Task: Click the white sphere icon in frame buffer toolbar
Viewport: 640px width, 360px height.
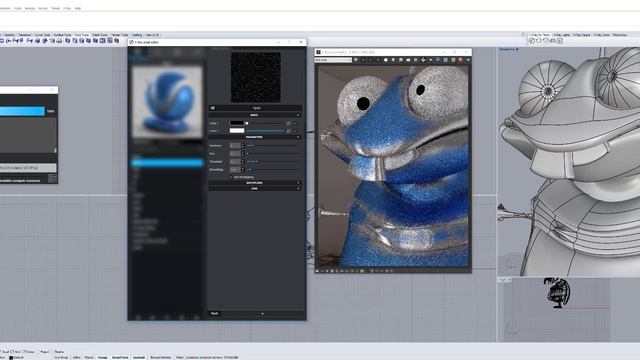Action: point(386,60)
